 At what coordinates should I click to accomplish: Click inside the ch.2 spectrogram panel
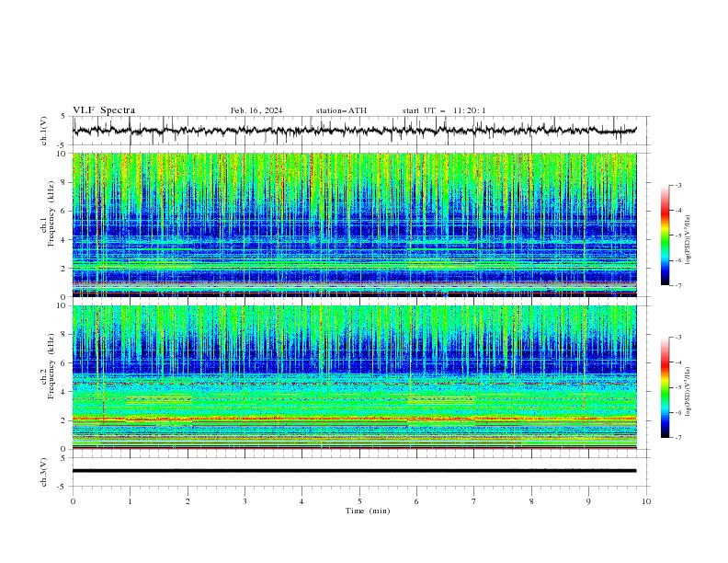[354, 377]
